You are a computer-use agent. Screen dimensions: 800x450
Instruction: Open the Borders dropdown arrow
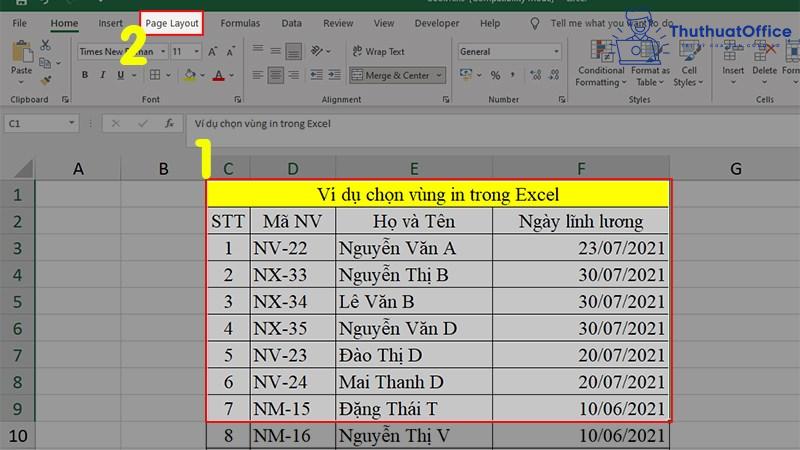pyautogui.click(x=168, y=76)
